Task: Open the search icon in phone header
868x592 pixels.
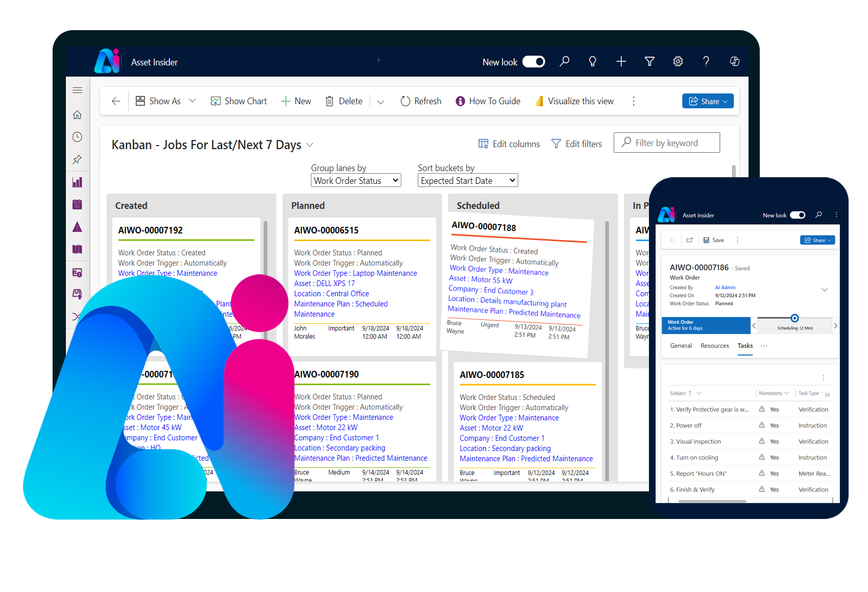Action: point(818,215)
